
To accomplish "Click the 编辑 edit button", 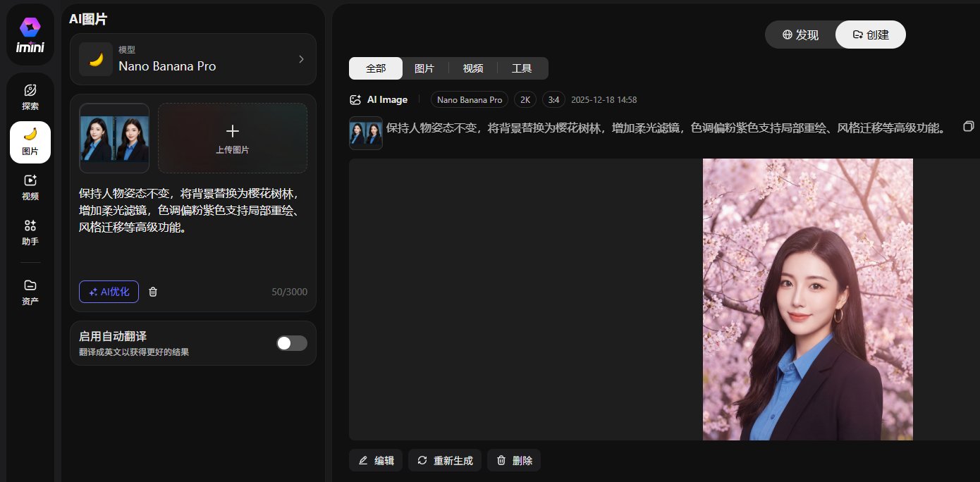I will 376,460.
